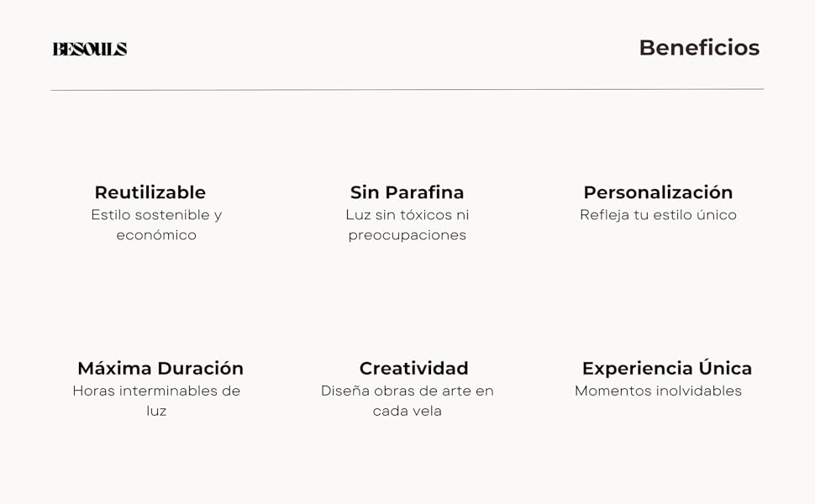Image resolution: width=815 pixels, height=504 pixels.
Task: Click the 'cada vela' text
Action: point(407,411)
